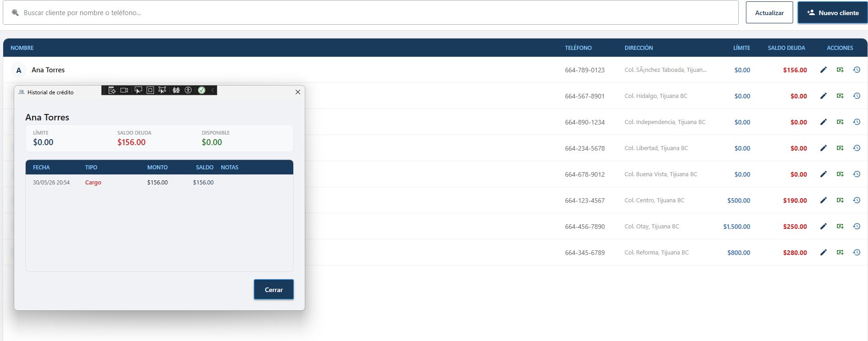The image size is (868, 341).
Task: Toggle Track Focused Element in debug toolbar
Action: click(x=162, y=90)
